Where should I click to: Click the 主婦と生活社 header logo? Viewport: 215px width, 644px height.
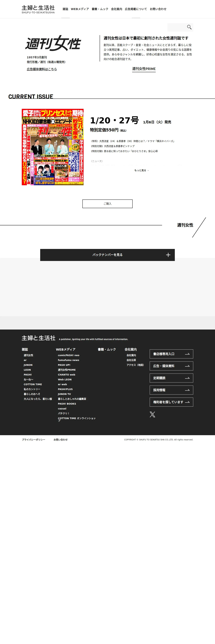pos(38,9)
